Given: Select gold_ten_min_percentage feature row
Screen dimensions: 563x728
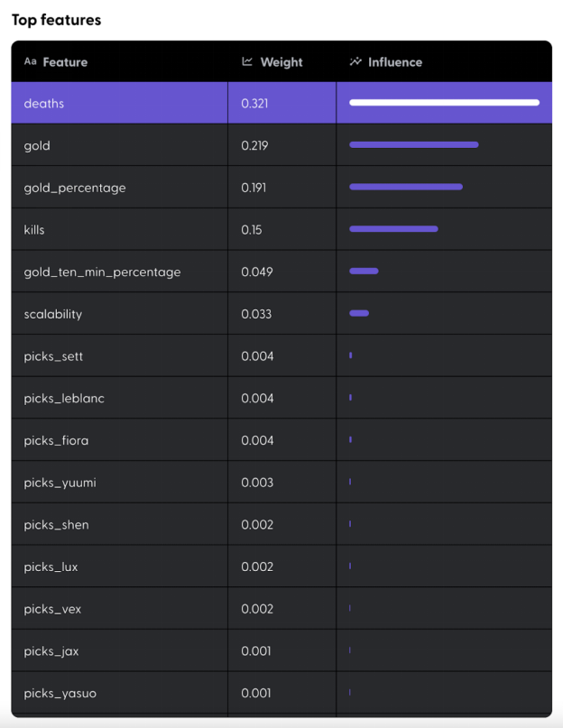Looking at the screenshot, I should [x=102, y=272].
